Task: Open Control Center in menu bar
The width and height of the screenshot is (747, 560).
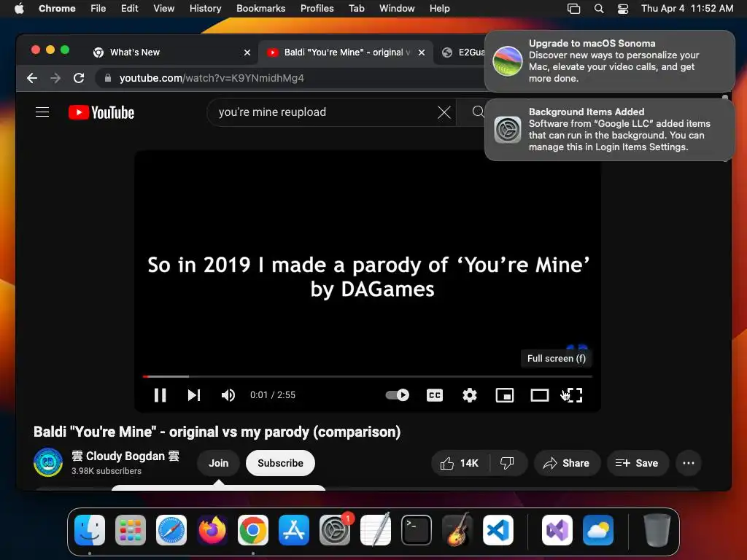Action: [623, 9]
